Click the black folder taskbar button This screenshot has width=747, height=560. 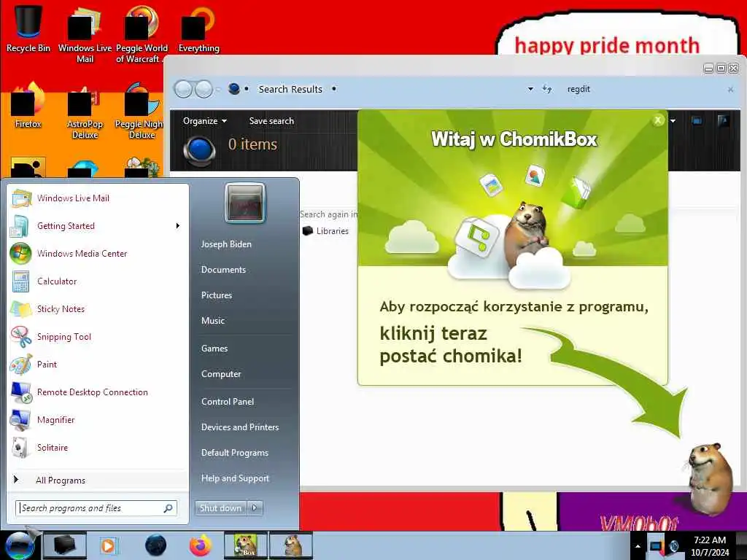(x=65, y=545)
